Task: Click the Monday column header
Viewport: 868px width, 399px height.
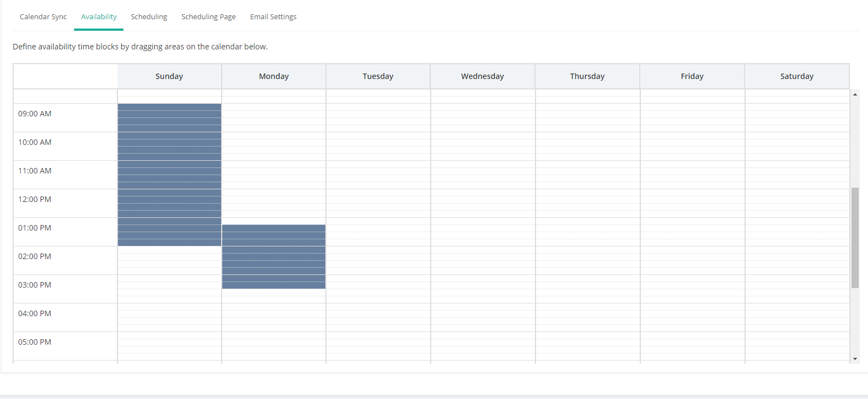Action: [x=274, y=76]
